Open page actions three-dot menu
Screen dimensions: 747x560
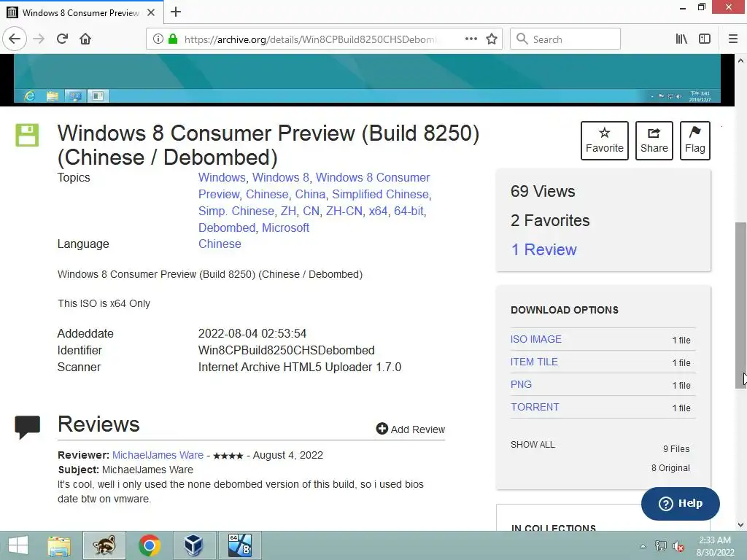coord(471,39)
